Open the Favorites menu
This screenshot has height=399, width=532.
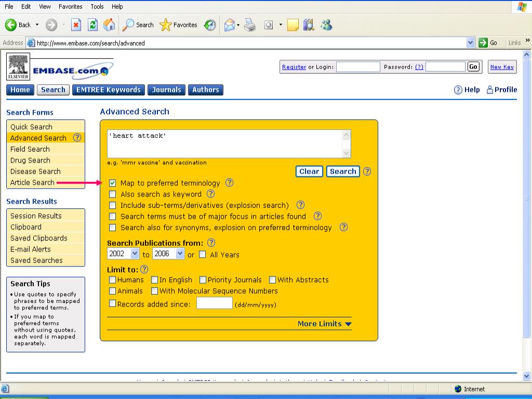click(71, 6)
